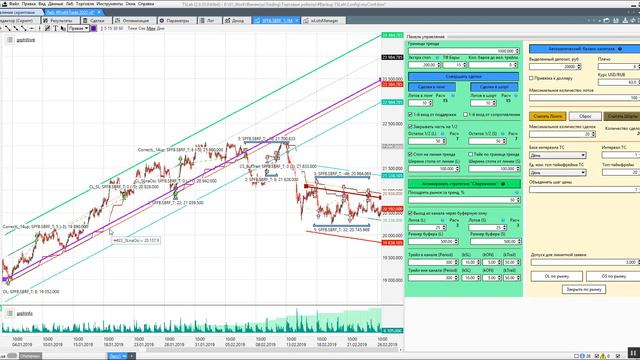The image size is (640, 360).
Task: Adjust the Остаток 1/2 (L) stepper
Action: pyautogui.click(x=444, y=141)
